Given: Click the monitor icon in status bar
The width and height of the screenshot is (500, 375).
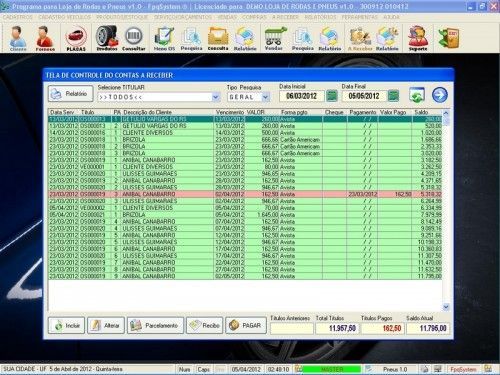Looking at the screenshot, I should [x=438, y=369].
